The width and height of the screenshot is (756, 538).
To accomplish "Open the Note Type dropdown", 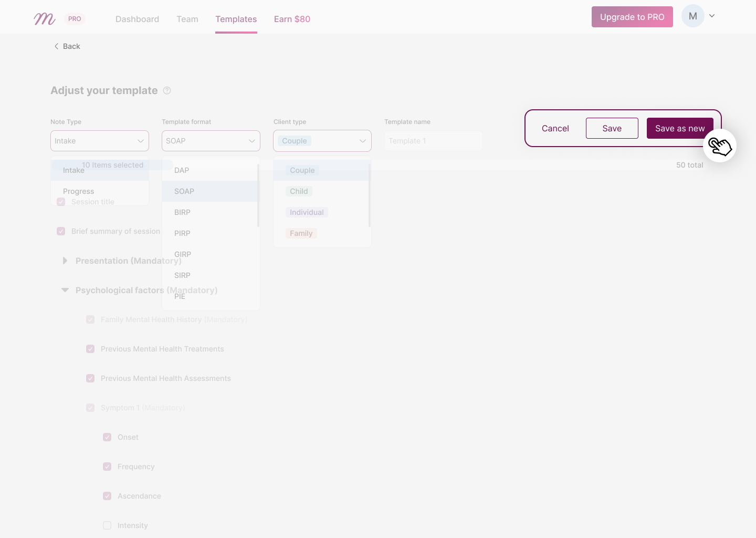I will point(100,141).
